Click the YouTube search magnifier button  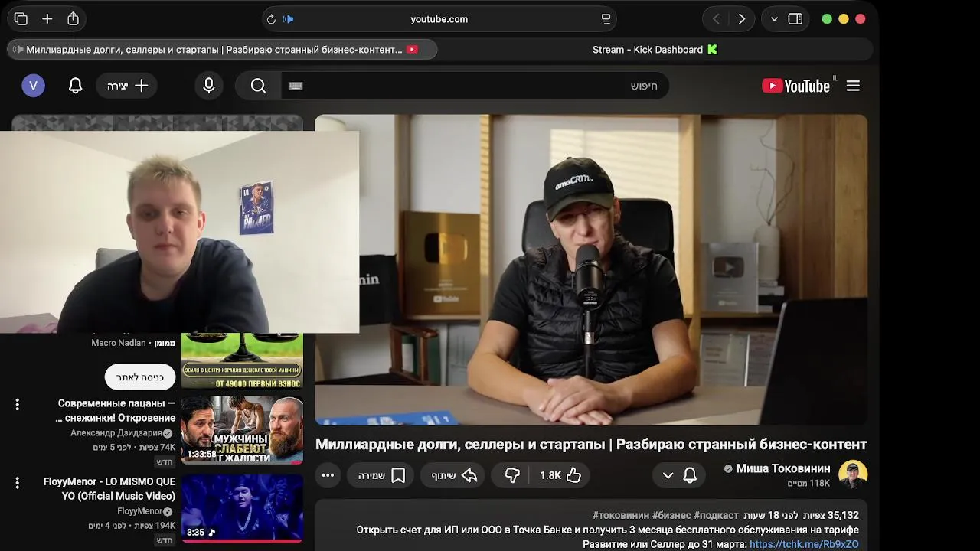[x=258, y=86]
